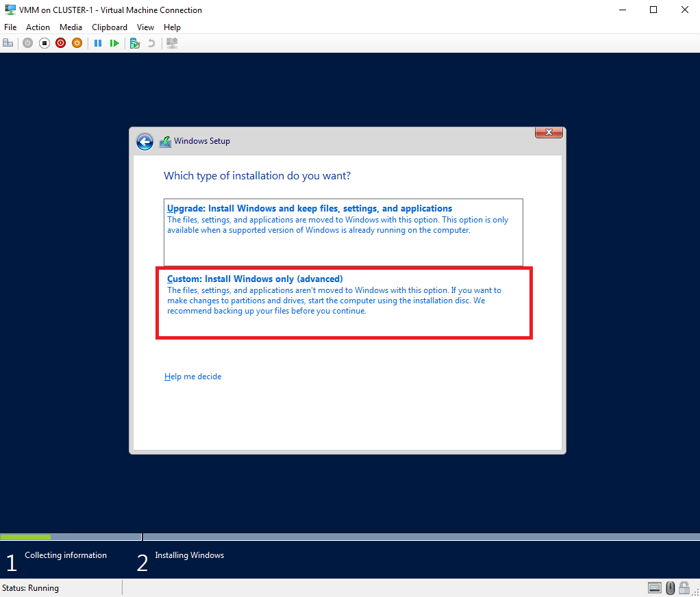Maximize the Virtual Machine Connection window
The image size is (700, 597).
pyautogui.click(x=653, y=10)
